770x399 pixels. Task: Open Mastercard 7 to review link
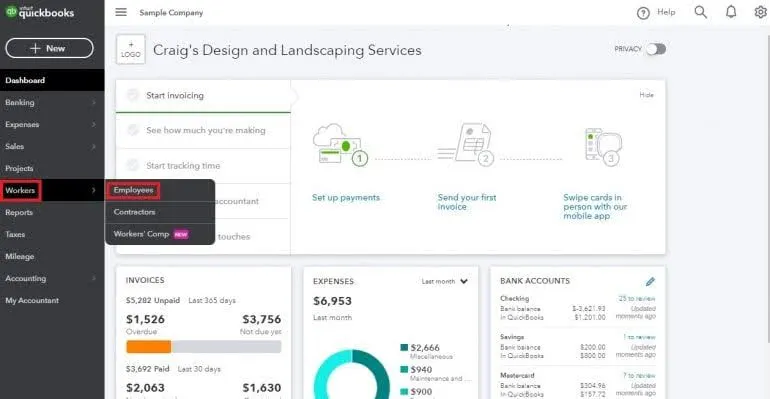(x=639, y=375)
